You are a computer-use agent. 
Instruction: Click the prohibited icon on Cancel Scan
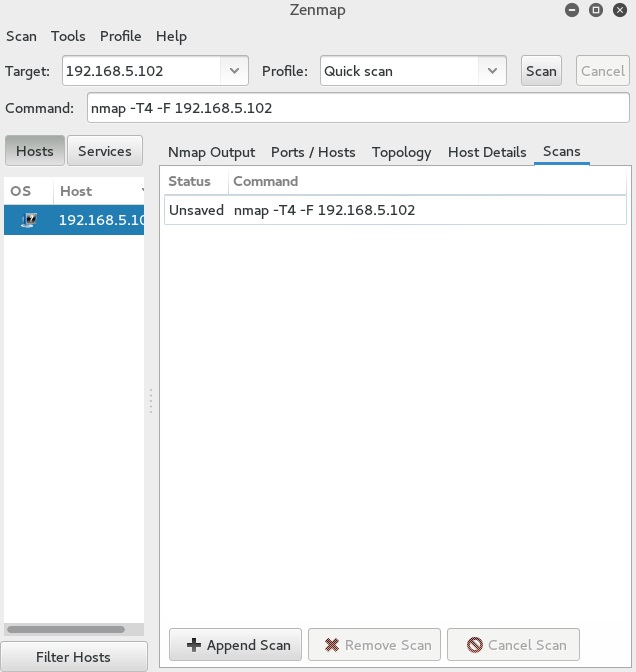475,645
